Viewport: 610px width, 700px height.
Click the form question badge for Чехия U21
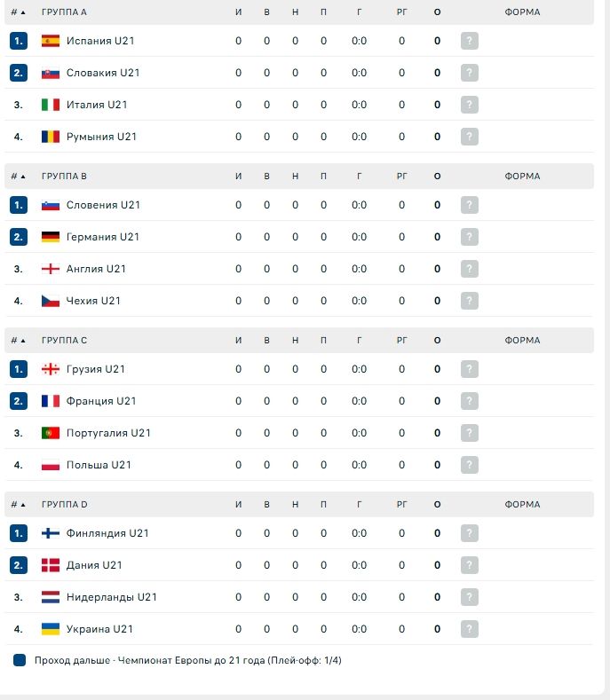(x=469, y=301)
